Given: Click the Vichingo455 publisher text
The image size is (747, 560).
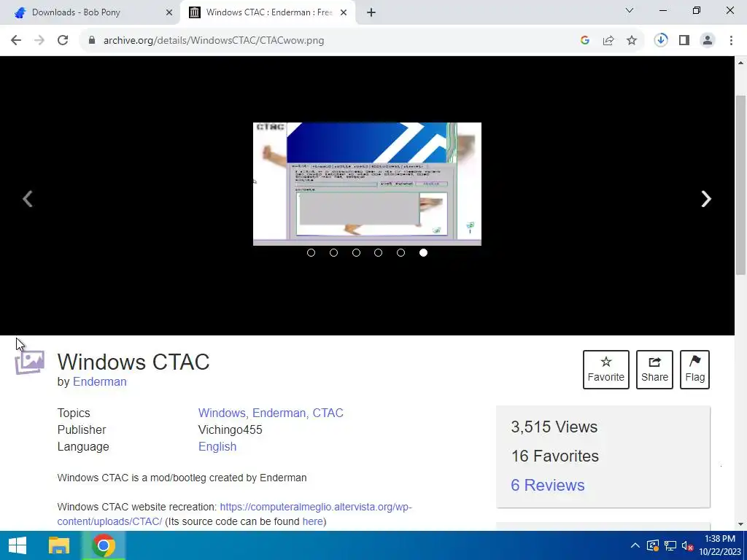Looking at the screenshot, I should click(x=230, y=430).
